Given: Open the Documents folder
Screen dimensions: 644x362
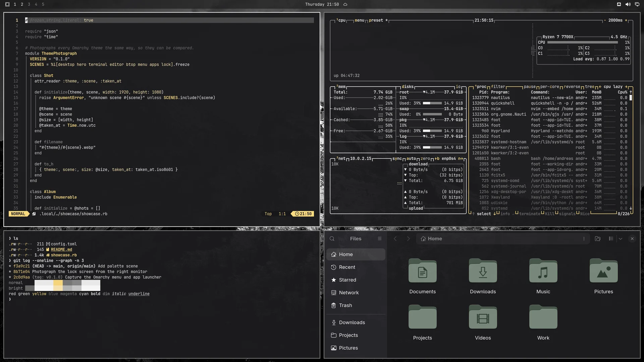Looking at the screenshot, I should tap(423, 277).
